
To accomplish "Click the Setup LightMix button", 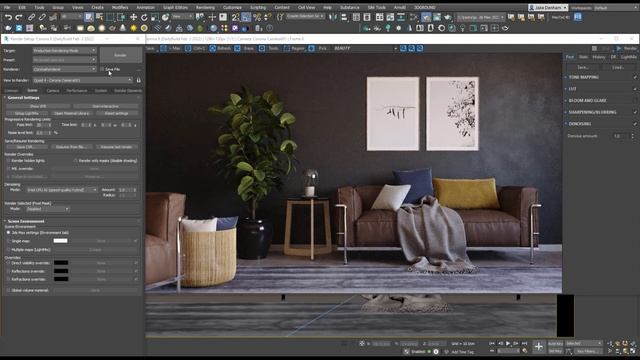I will pyautogui.click(x=27, y=113).
